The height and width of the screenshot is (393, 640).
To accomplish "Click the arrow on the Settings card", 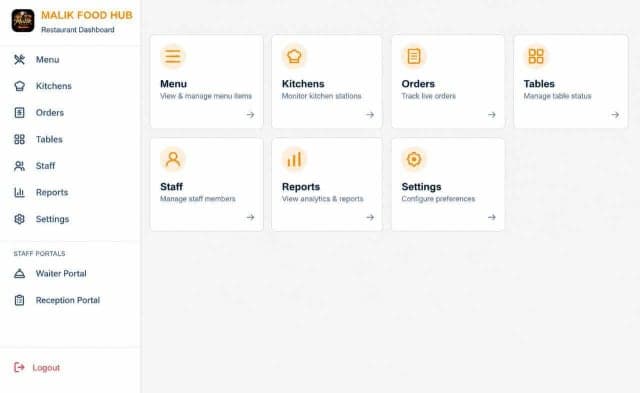I will tap(492, 218).
